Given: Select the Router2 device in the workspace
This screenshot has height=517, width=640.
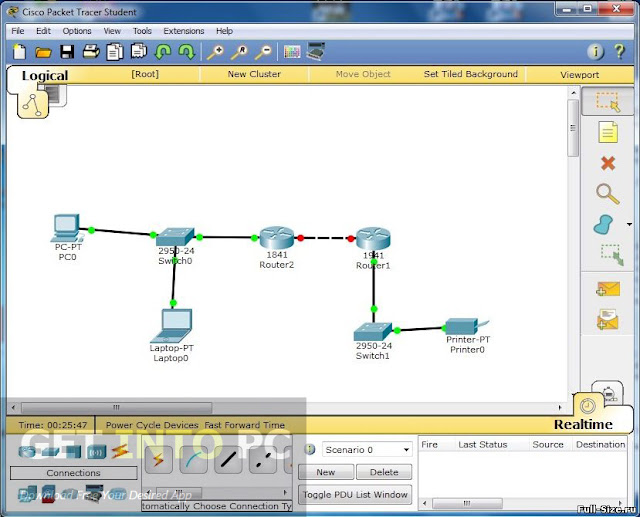Looking at the screenshot, I should coord(277,237).
